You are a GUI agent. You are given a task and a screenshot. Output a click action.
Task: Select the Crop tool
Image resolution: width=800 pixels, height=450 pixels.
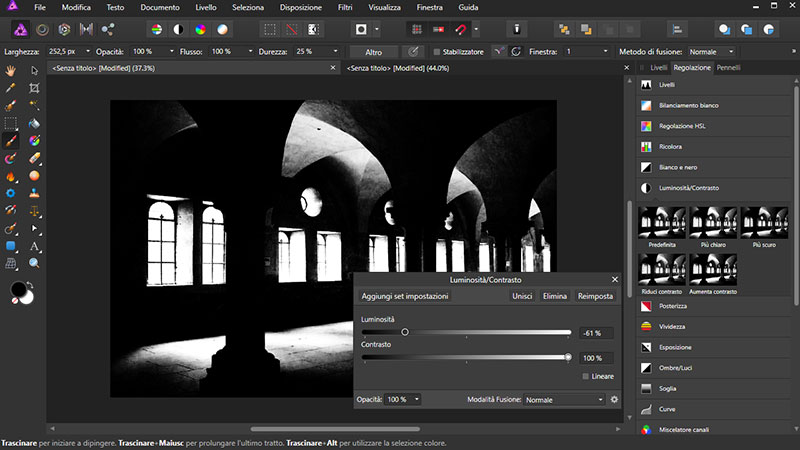[34, 88]
